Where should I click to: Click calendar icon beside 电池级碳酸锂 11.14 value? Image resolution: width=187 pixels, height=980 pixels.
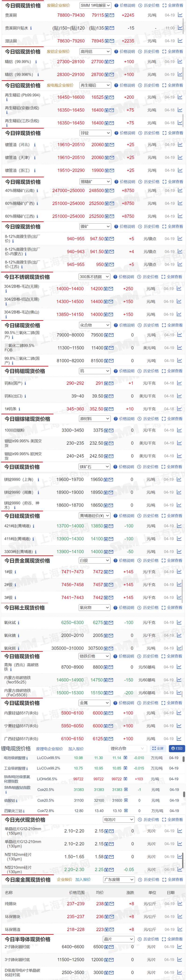(125, 758)
